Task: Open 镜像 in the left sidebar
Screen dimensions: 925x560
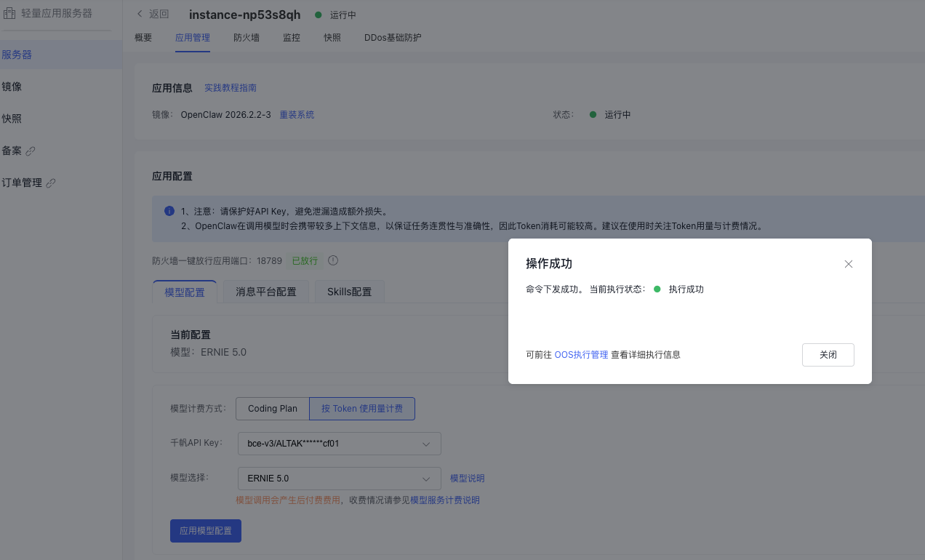Action: click(12, 87)
